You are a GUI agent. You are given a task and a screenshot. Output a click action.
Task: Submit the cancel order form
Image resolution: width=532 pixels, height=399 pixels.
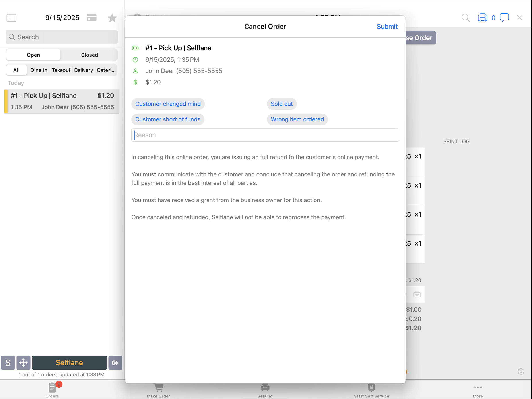point(387,26)
